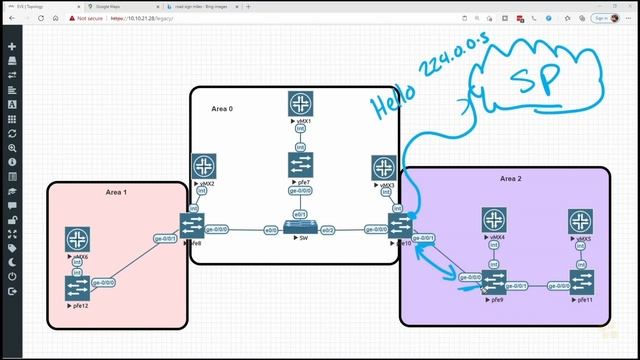Click pfe9's ge-0/0/1 interface label
This screenshot has width=640, height=360.
coord(516,286)
